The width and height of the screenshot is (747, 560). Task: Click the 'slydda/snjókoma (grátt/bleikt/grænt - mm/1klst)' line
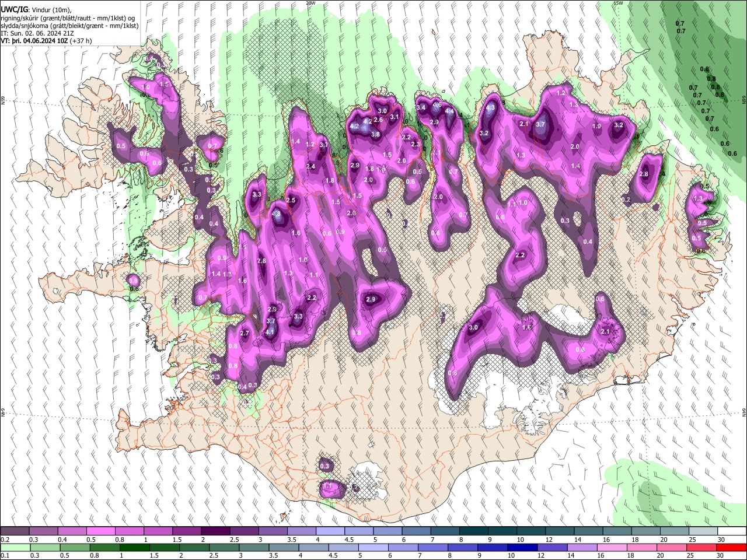tap(69, 26)
